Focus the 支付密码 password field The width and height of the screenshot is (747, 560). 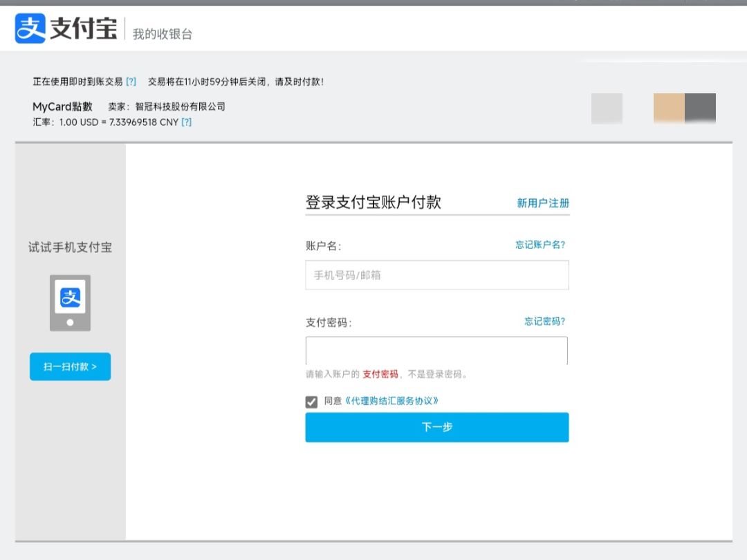coord(436,351)
